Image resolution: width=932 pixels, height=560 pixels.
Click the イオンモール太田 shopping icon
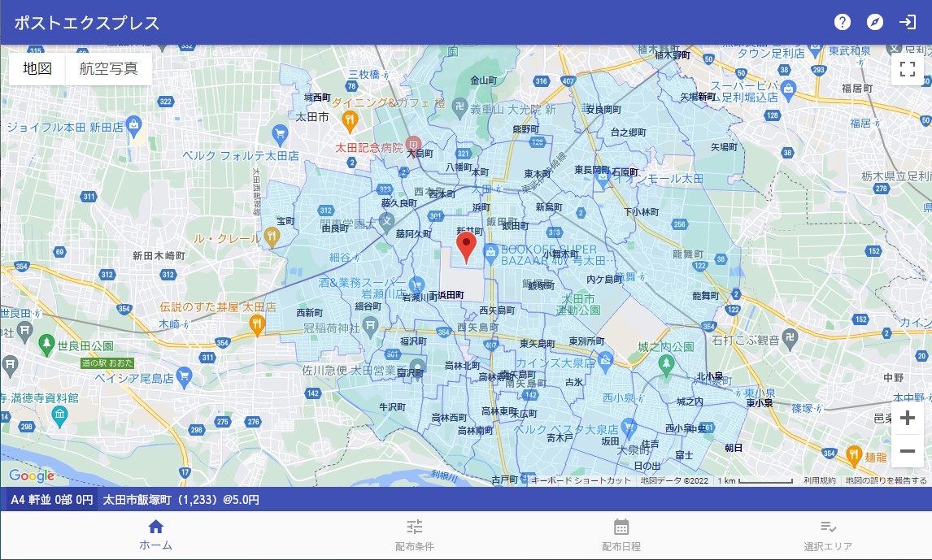click(602, 180)
